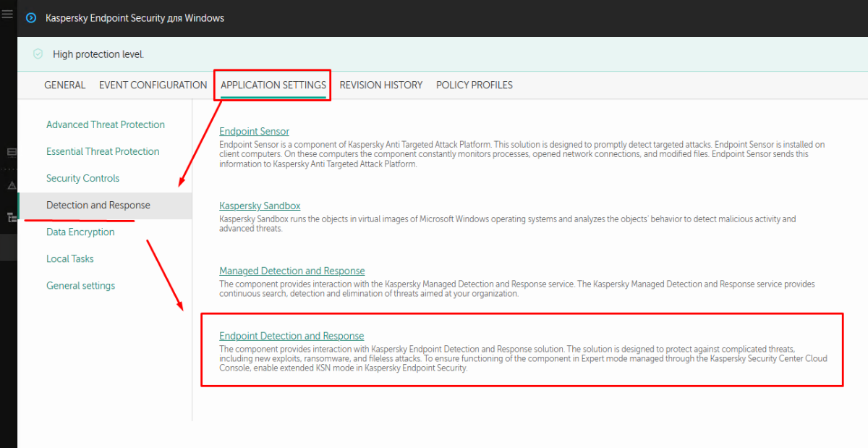
Task: Click the hierarchy tree icon in the sidebar
Action: pos(11,217)
